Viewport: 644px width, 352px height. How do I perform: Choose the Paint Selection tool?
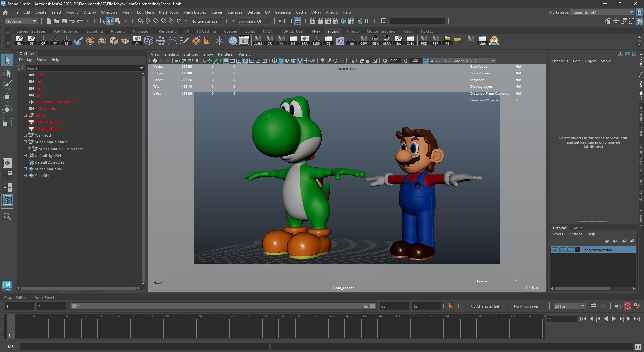click(x=7, y=84)
